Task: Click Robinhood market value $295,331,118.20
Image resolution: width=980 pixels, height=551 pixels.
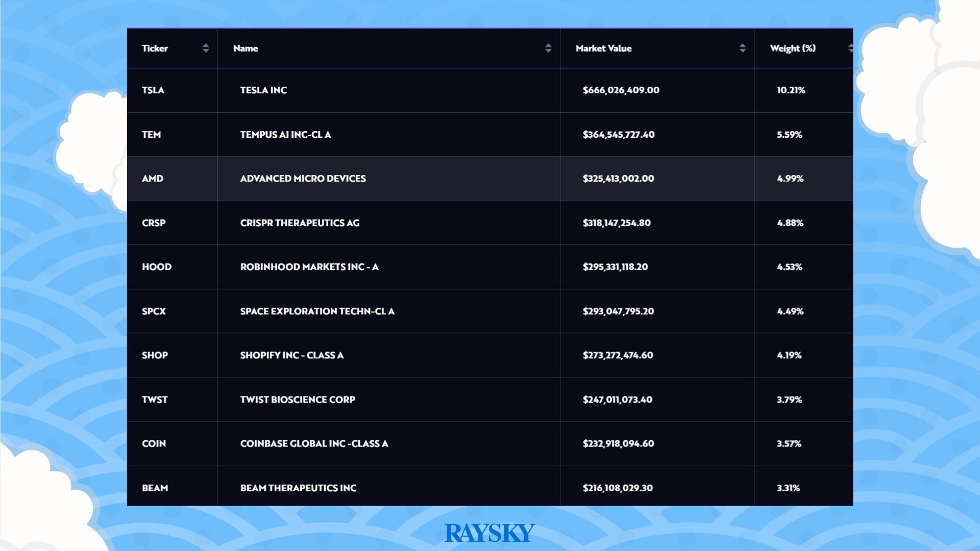Action: [616, 267]
